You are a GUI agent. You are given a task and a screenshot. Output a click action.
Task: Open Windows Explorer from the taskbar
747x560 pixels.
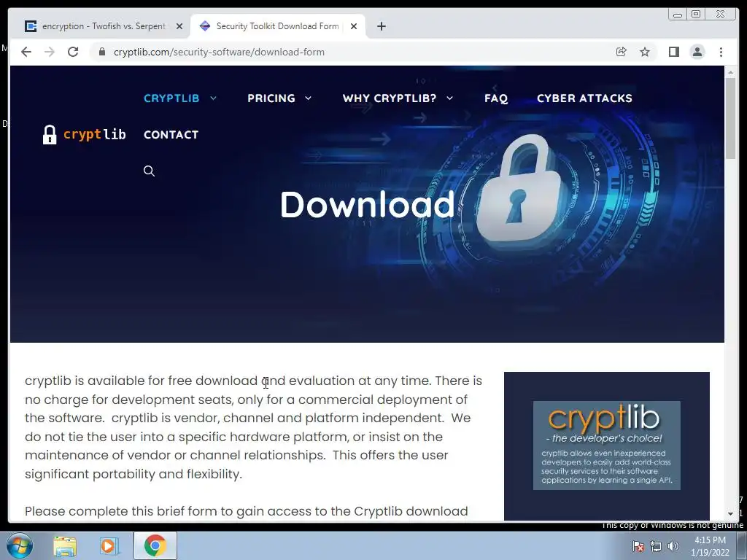(x=65, y=545)
